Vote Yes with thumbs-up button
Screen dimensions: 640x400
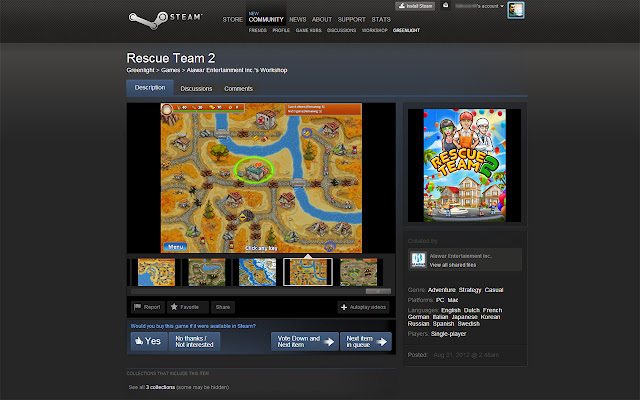149,341
